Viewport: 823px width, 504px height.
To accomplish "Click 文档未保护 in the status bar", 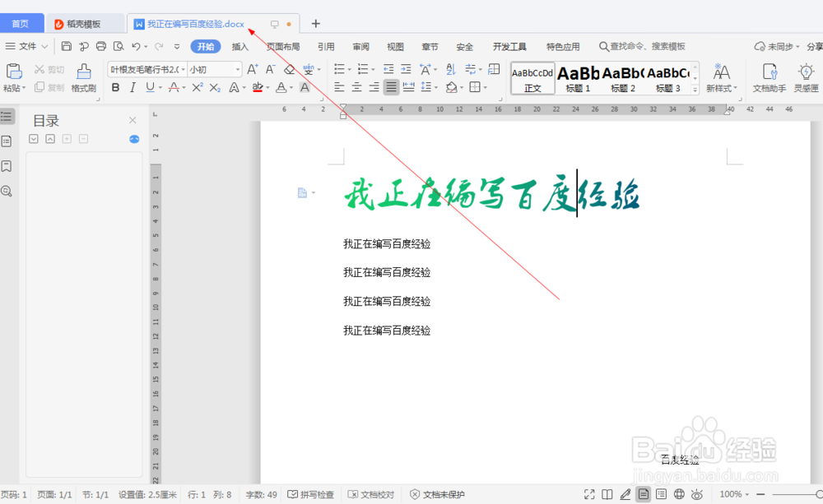I will 437,495.
